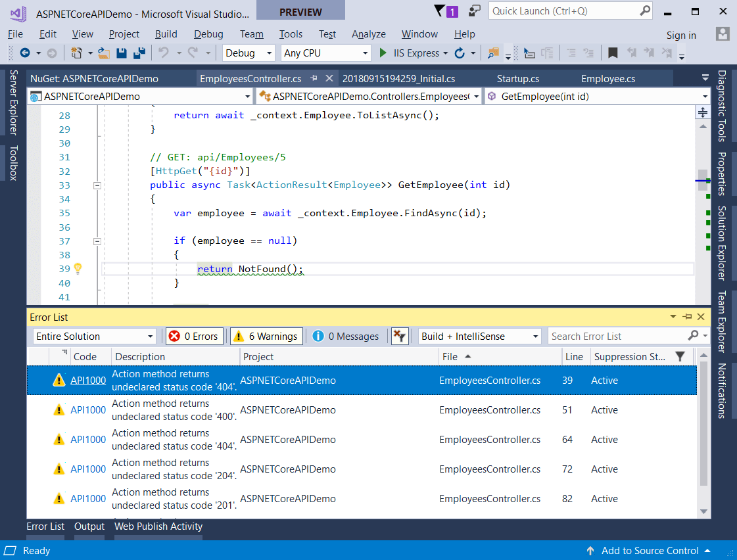
Task: Open the Analyze menu
Action: [368, 34]
